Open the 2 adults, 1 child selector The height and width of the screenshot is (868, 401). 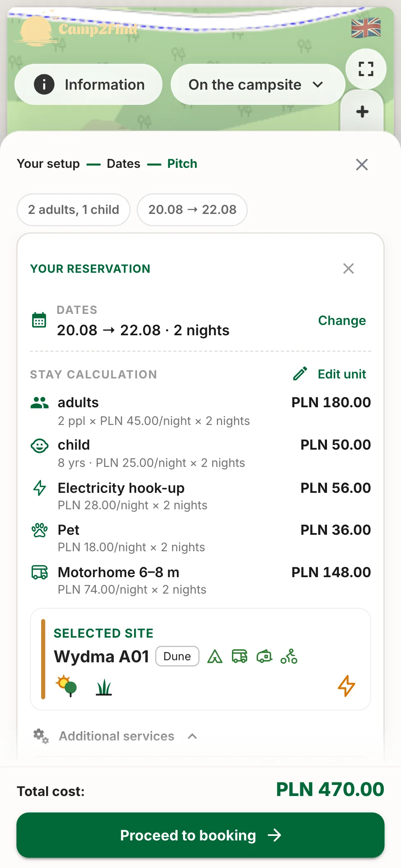[x=74, y=210]
